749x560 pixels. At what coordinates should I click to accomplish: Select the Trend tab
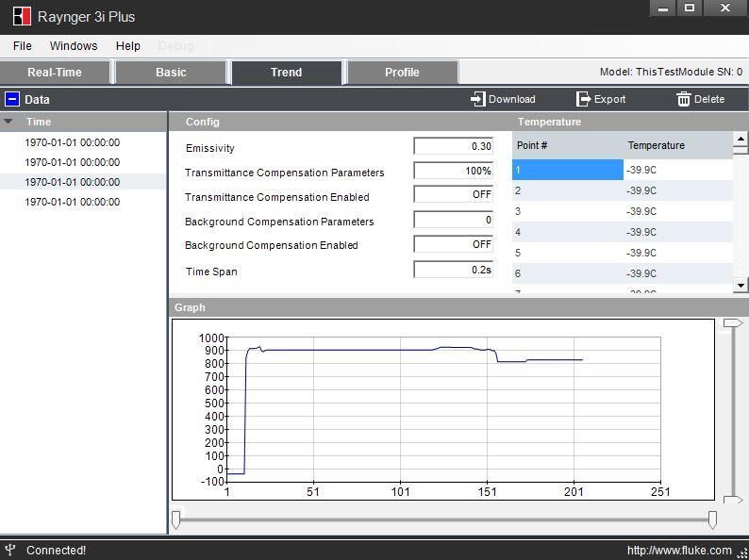click(287, 73)
